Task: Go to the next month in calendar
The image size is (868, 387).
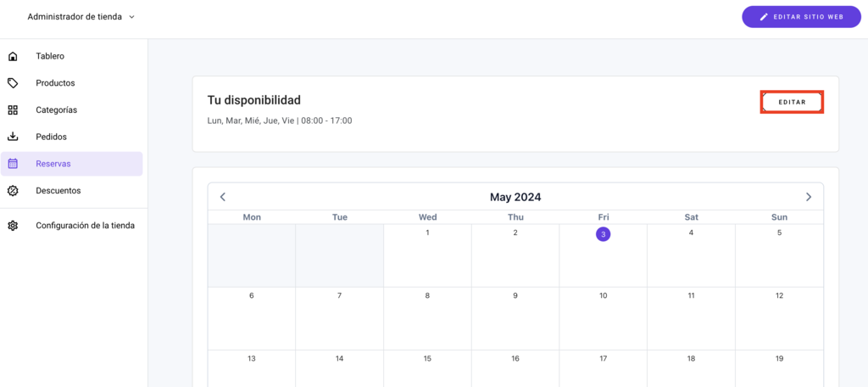Action: coord(808,197)
